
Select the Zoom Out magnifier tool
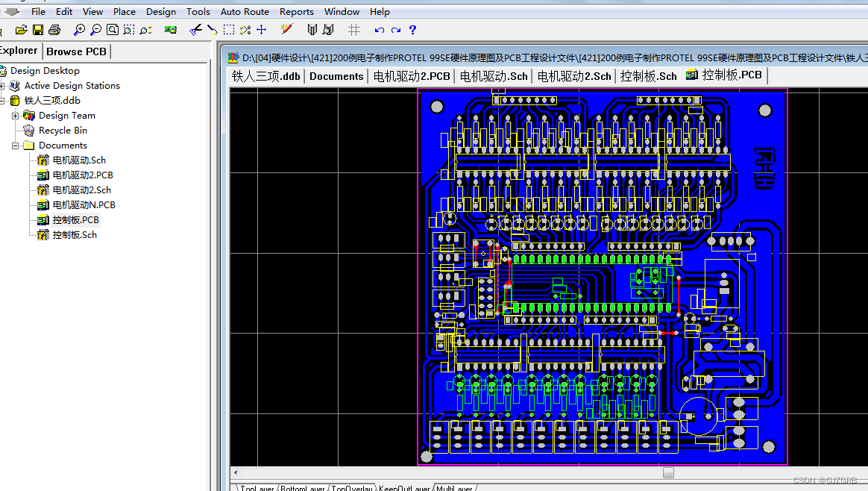point(95,30)
